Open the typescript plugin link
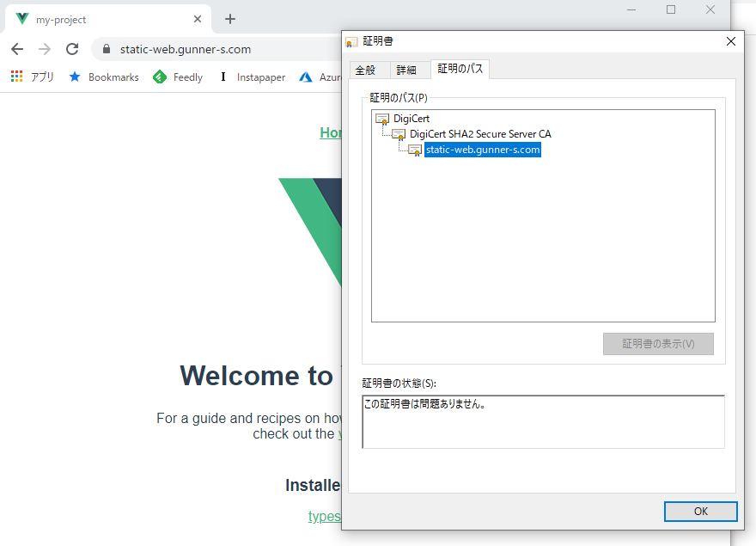The image size is (756, 546). (x=325, y=516)
